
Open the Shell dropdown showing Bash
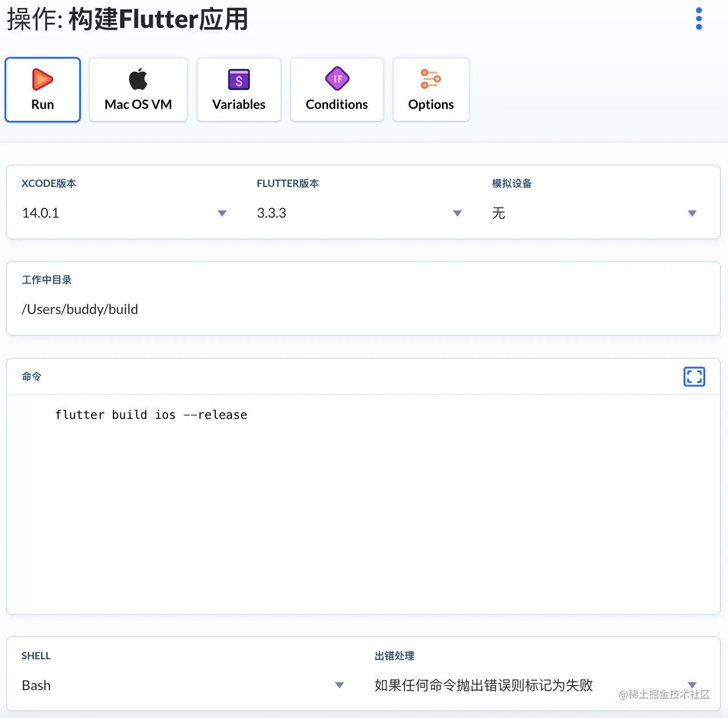click(183, 686)
